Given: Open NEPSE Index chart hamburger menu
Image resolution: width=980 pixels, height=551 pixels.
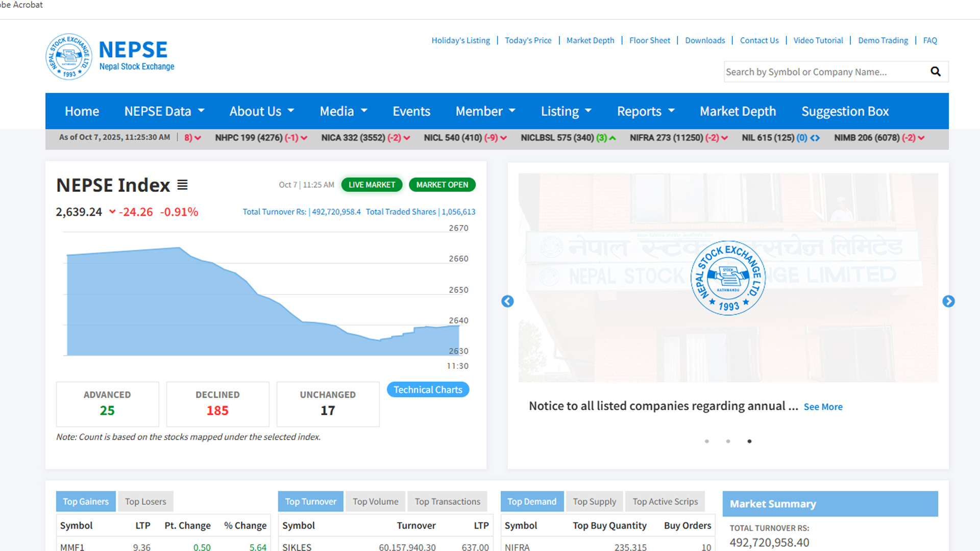Looking at the screenshot, I should [182, 185].
